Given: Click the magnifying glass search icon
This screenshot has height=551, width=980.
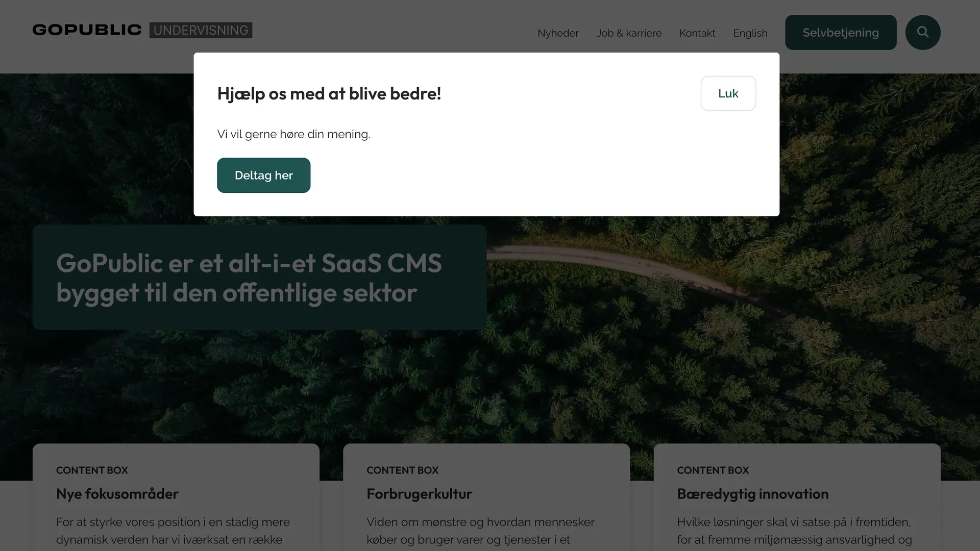Looking at the screenshot, I should click(922, 32).
